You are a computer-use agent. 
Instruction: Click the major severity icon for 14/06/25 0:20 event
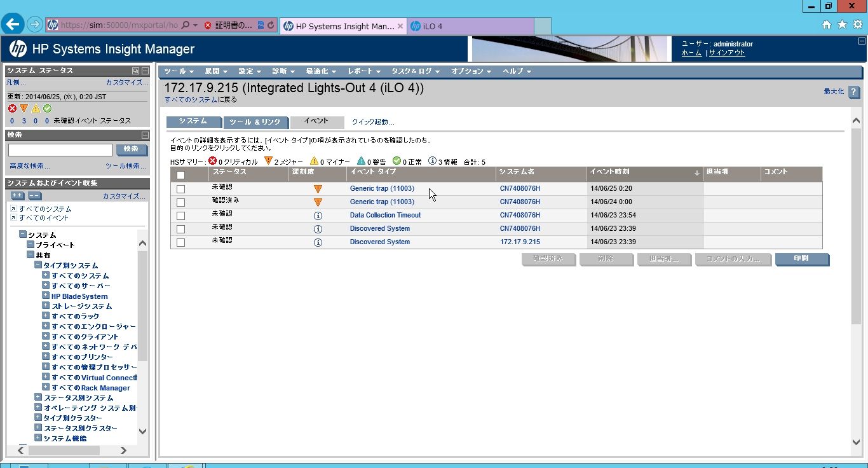pyautogui.click(x=318, y=189)
